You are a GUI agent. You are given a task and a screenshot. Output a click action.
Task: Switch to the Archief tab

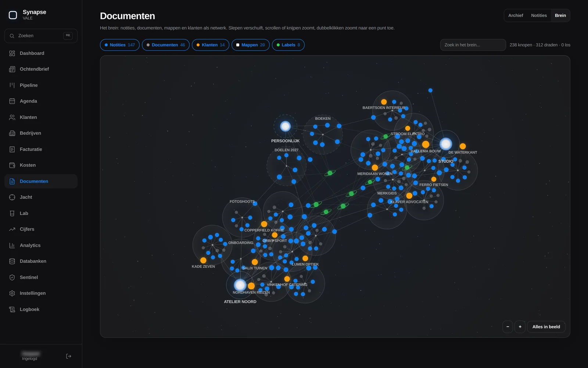point(516,15)
